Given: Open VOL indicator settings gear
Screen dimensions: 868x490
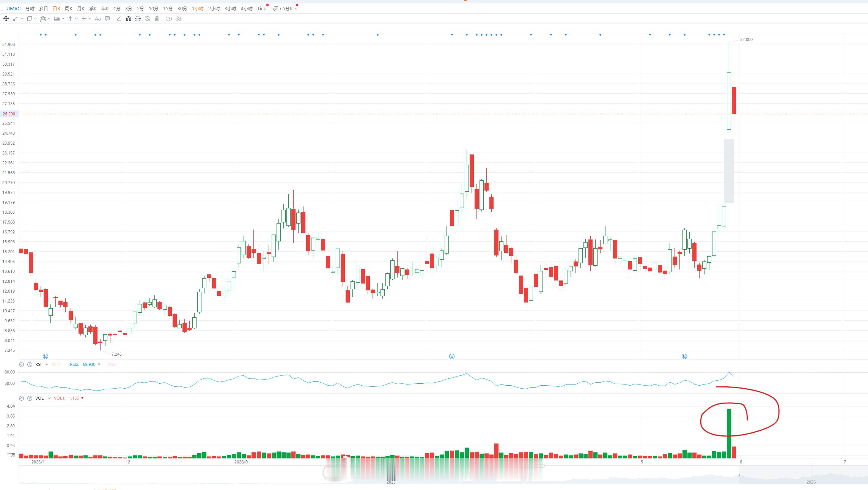Looking at the screenshot, I should (x=22, y=398).
